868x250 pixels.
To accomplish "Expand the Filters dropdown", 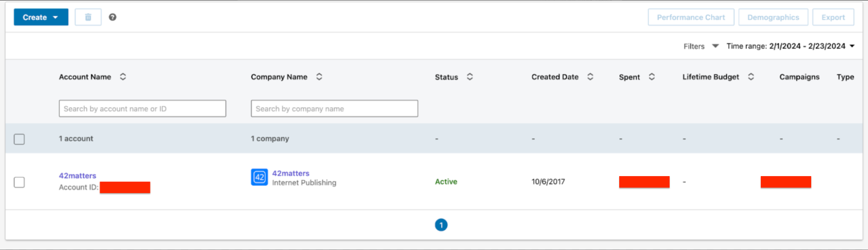I will pyautogui.click(x=701, y=46).
